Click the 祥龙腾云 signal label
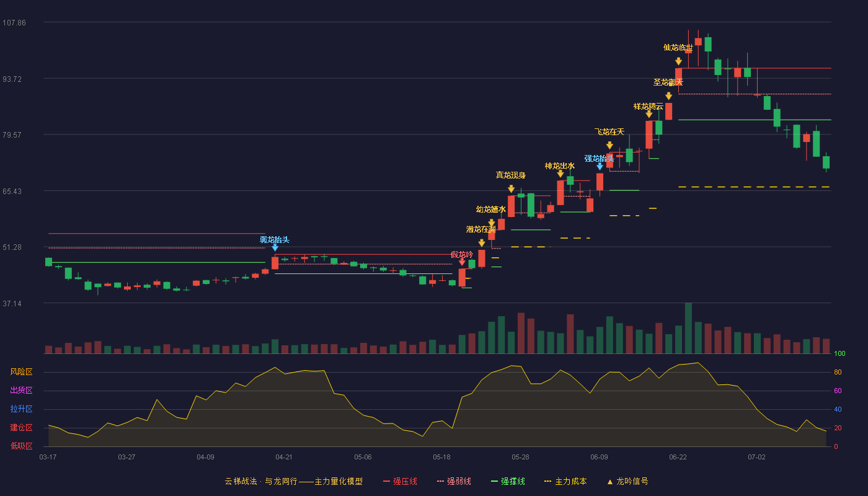Image resolution: width=868 pixels, height=496 pixels. (x=649, y=107)
